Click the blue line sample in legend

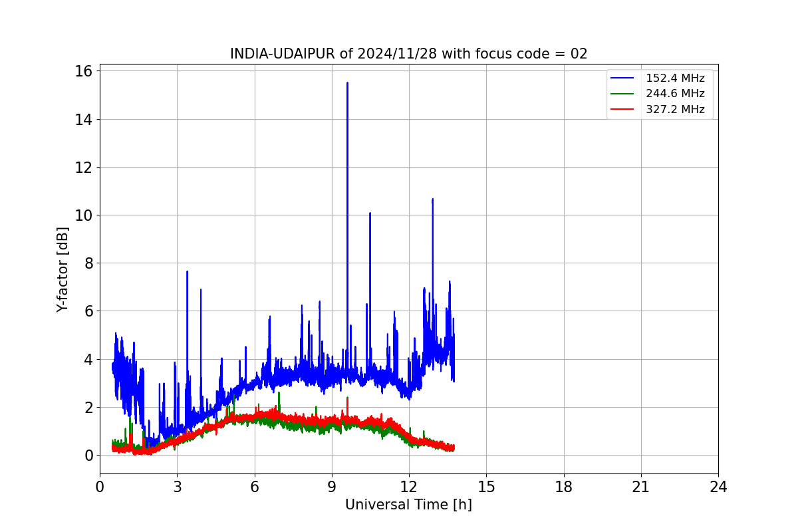[623, 78]
